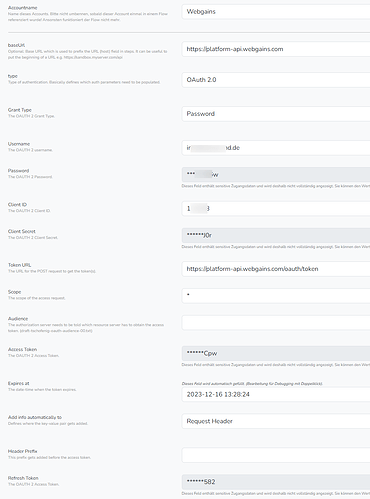Screen dimensions: 370x499
Task: Select the masked Refresh Token field
Action: click(x=276, y=482)
